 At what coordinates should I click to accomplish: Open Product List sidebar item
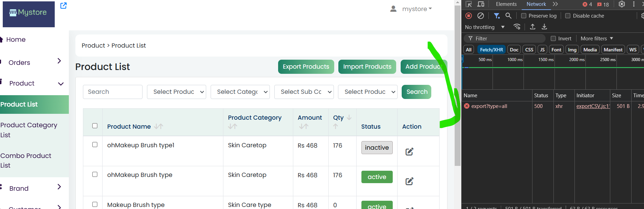[34, 104]
